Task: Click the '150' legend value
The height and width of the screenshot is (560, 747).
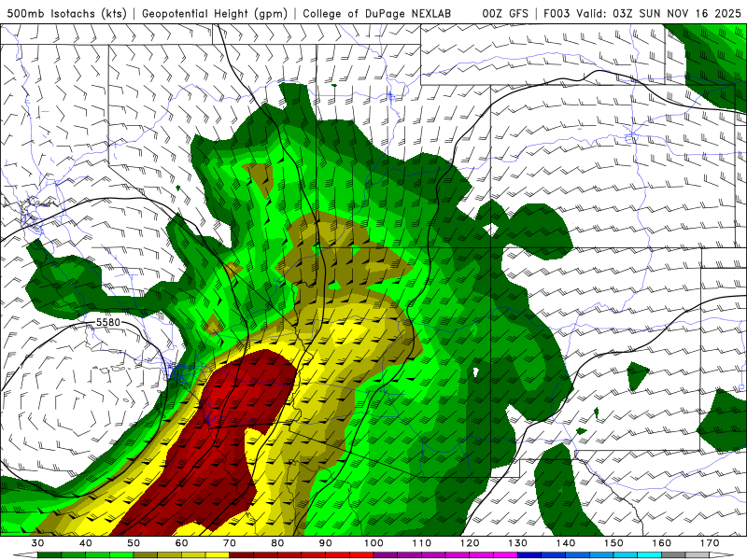Action: [x=613, y=543]
